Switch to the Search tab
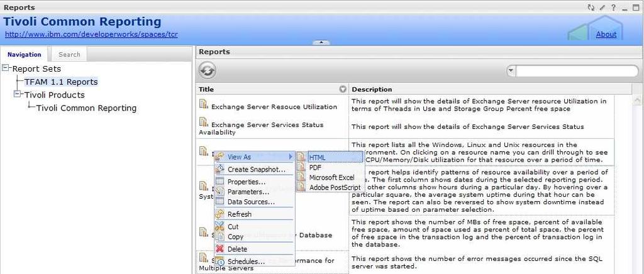 click(69, 54)
